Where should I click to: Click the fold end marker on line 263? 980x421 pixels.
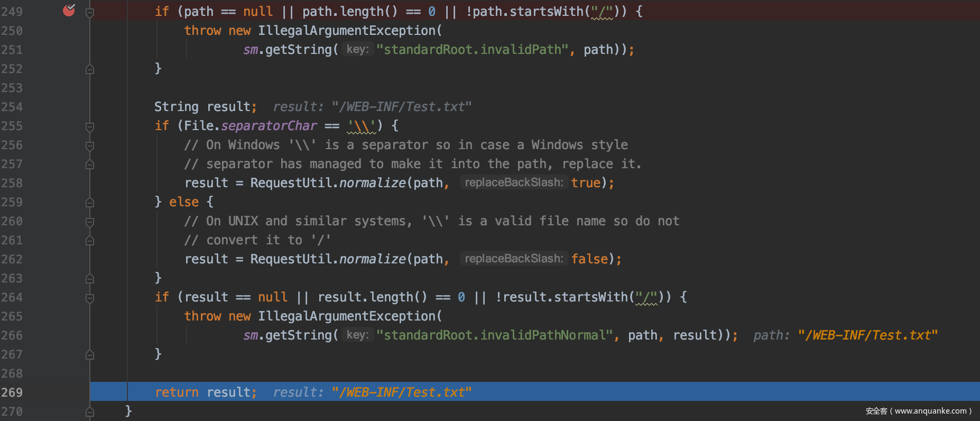[90, 279]
